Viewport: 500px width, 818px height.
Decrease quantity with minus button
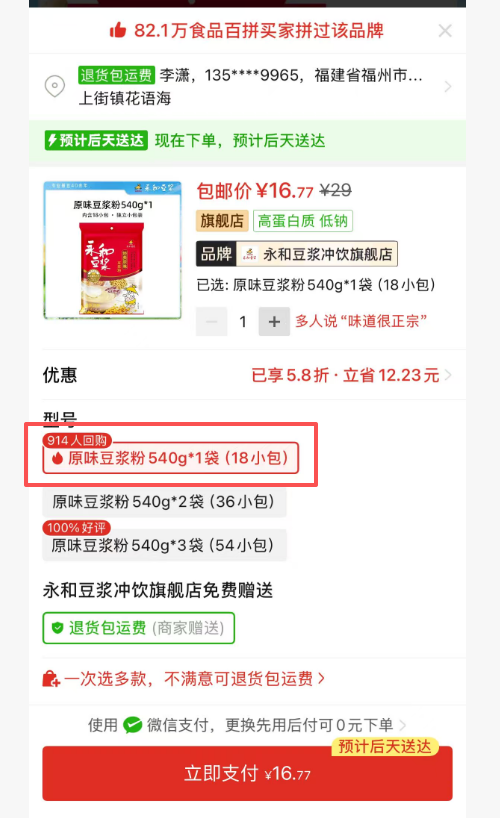coord(211,322)
